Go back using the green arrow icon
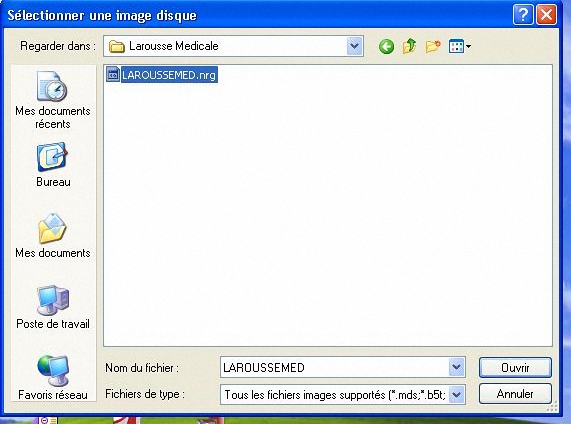 pos(386,46)
